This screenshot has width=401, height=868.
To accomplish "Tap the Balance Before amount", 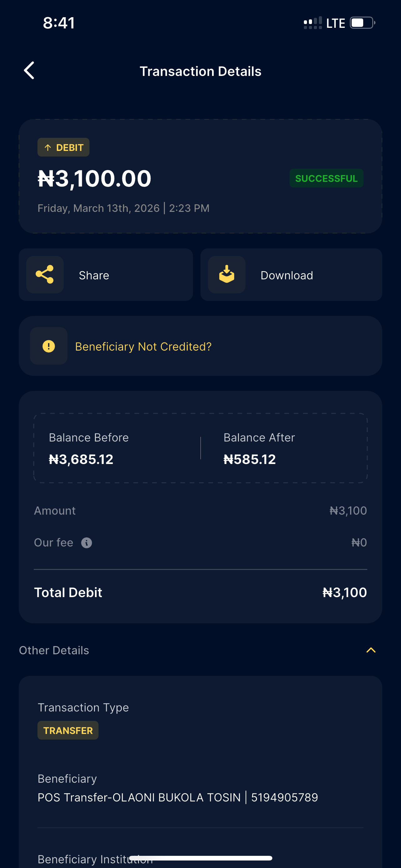I will coord(81,459).
